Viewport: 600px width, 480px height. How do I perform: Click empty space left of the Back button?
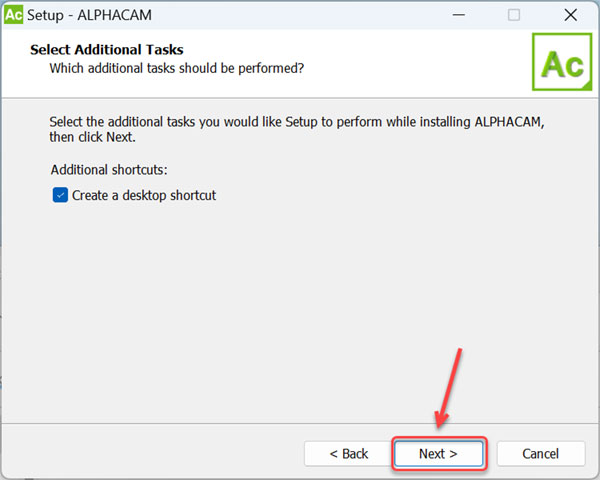(x=150, y=453)
